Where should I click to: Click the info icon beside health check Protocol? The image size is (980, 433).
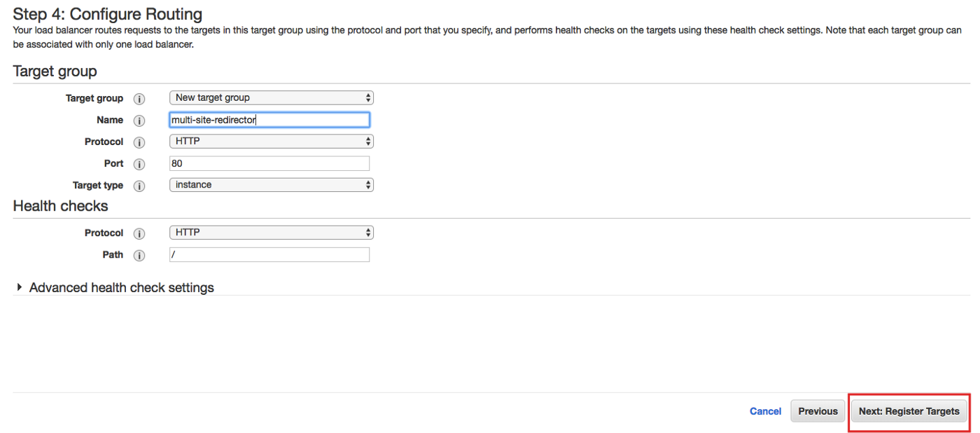pyautogui.click(x=139, y=233)
